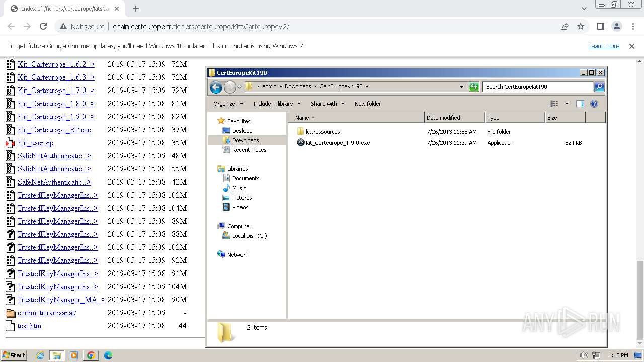Dismiss the Chrome update notification bar
The image size is (644, 362).
[x=632, y=46]
